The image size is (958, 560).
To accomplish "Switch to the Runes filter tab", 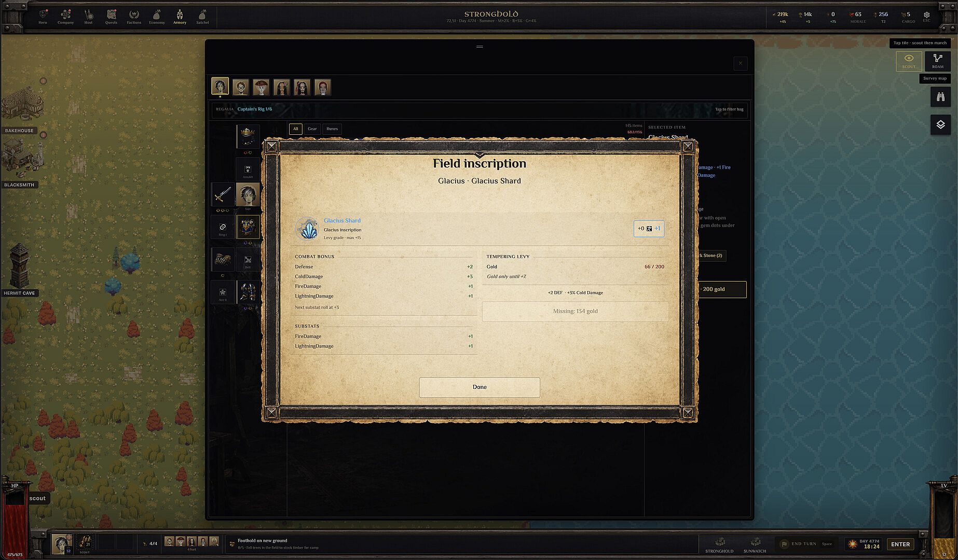I will point(332,129).
